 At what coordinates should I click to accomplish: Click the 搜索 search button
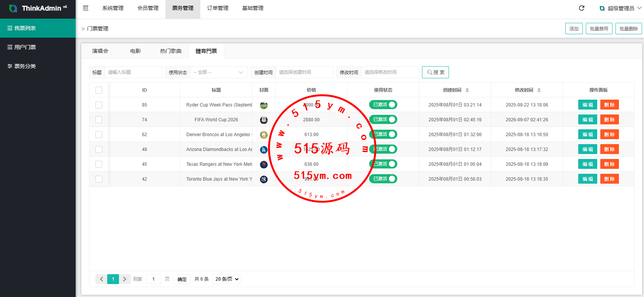point(435,72)
